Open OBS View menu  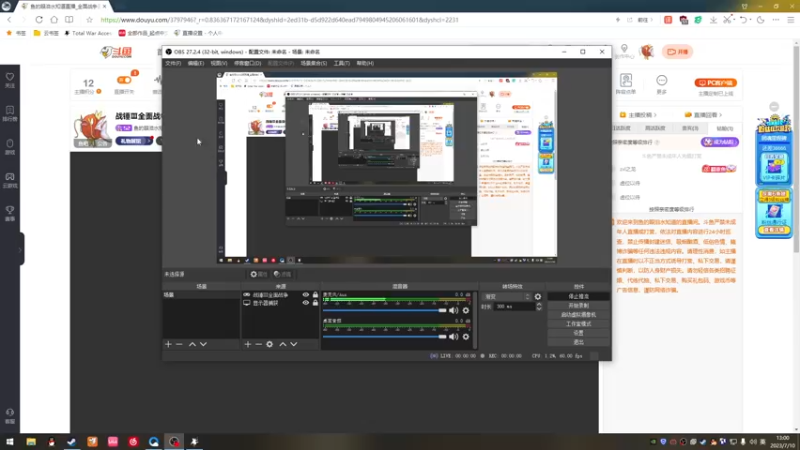(219, 63)
